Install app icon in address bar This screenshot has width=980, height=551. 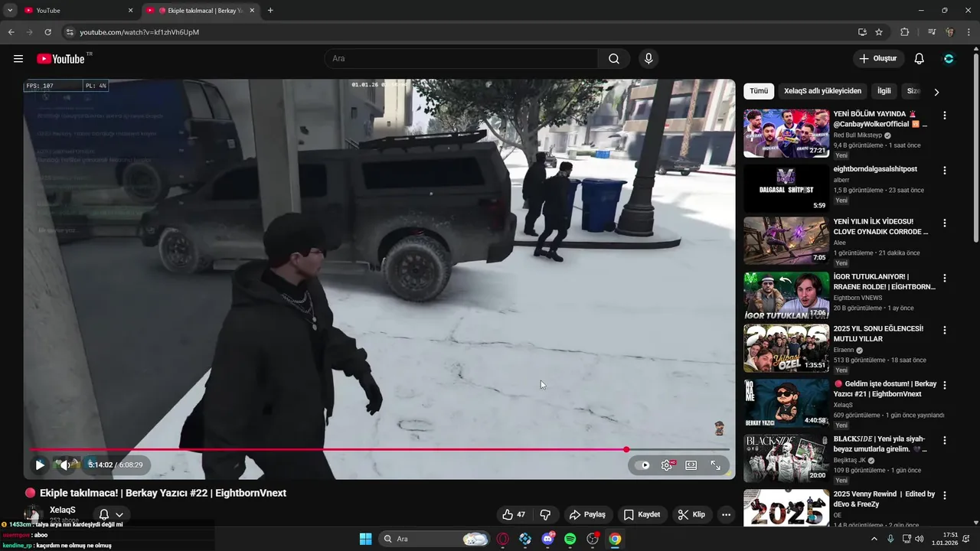click(x=862, y=32)
